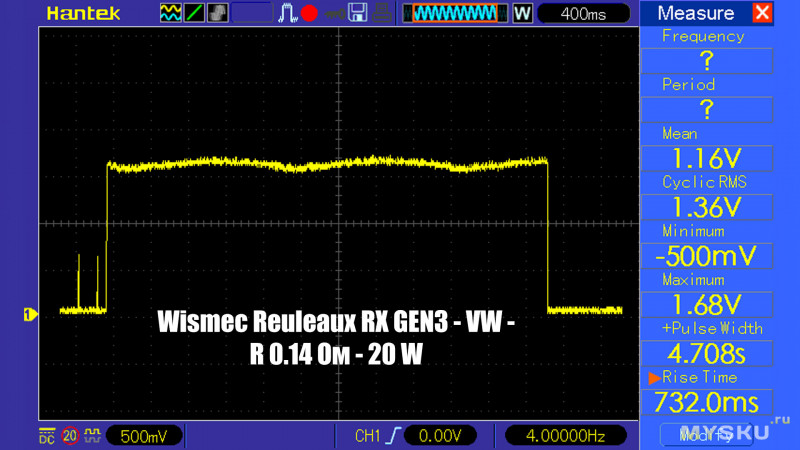Click the red circled 20 bandwidth-limit icon
This screenshot has height=450, width=800.
click(70, 436)
